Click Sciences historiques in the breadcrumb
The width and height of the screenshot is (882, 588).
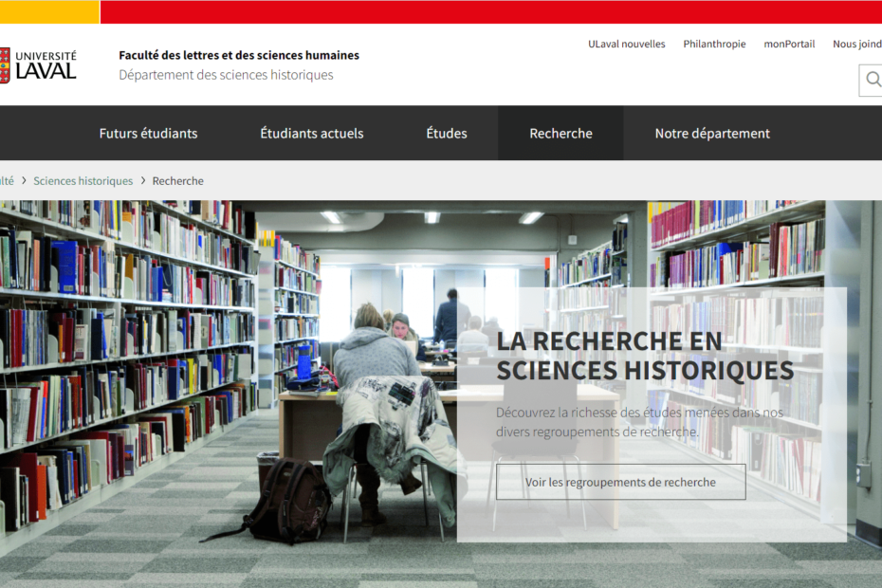[83, 180]
